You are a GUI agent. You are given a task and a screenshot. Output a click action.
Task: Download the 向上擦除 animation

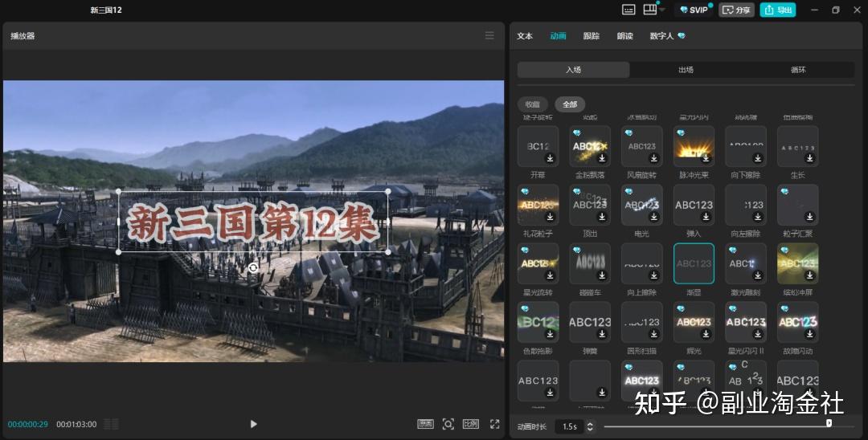(x=653, y=275)
